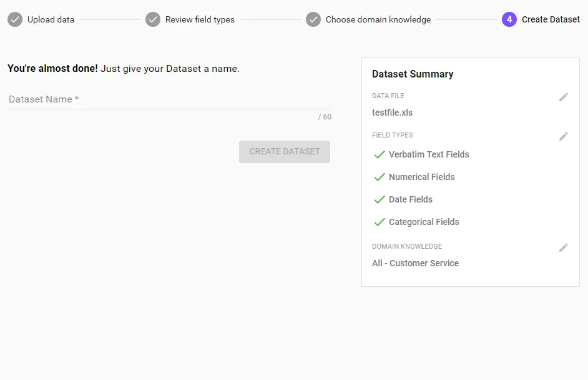Click the Upload data step checkmark circle

[x=15, y=19]
